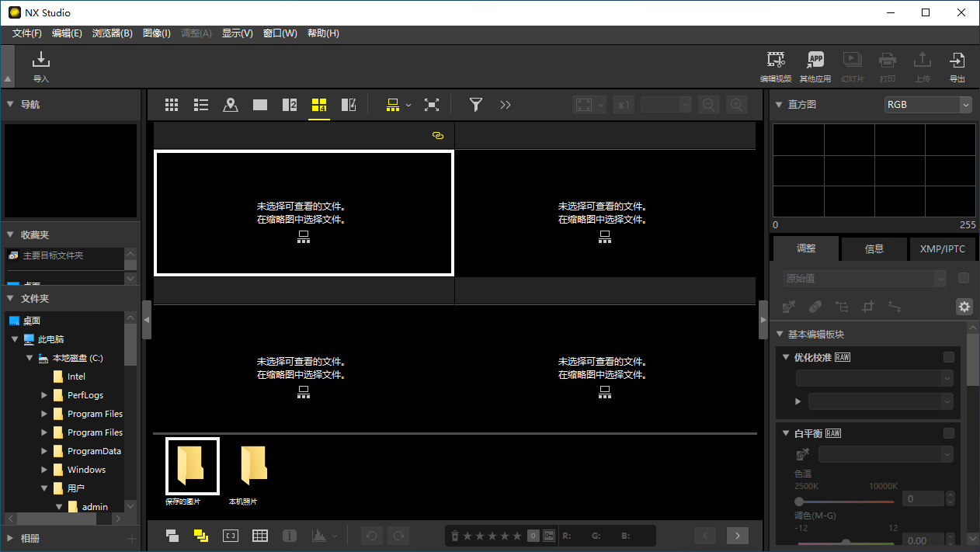Open the filter icon on the toolbar
The width and height of the screenshot is (980, 552).
click(475, 104)
